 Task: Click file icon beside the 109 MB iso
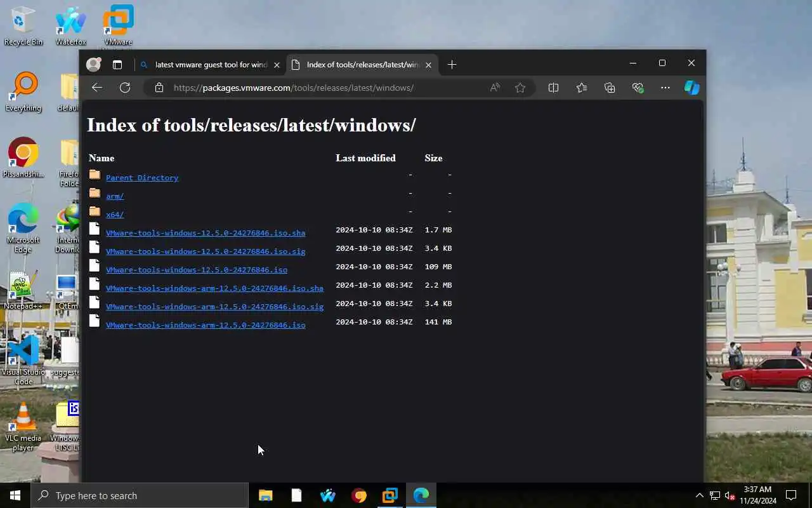coord(95,265)
